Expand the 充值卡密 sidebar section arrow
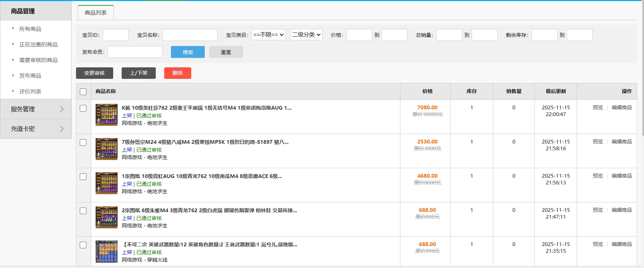Image resolution: width=644 pixels, height=268 pixels. click(x=61, y=129)
